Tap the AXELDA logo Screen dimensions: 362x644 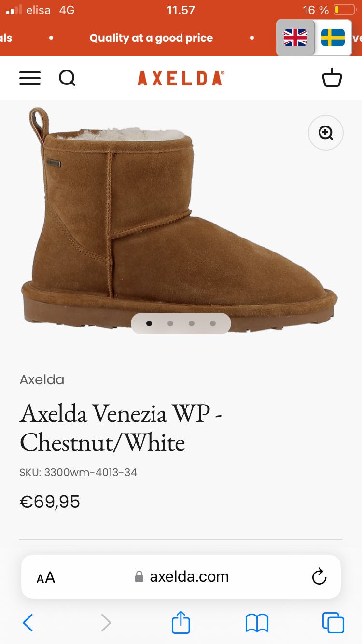[x=181, y=78]
